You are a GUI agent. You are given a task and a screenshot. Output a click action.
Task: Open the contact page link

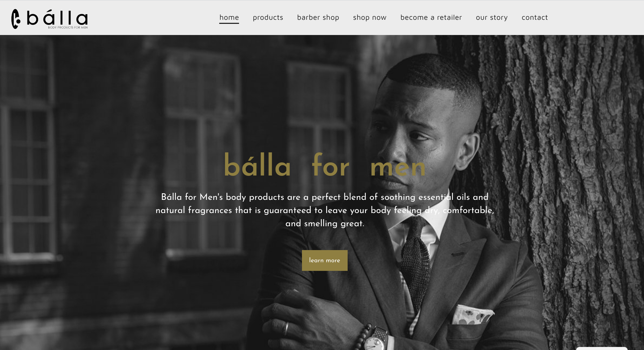point(535,17)
